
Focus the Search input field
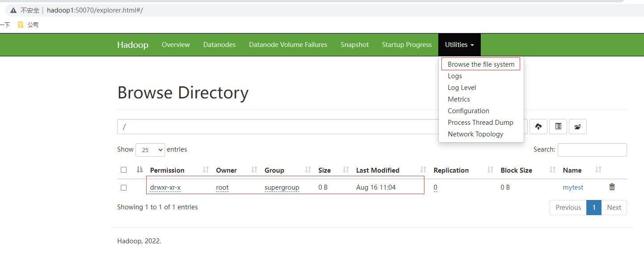point(592,150)
